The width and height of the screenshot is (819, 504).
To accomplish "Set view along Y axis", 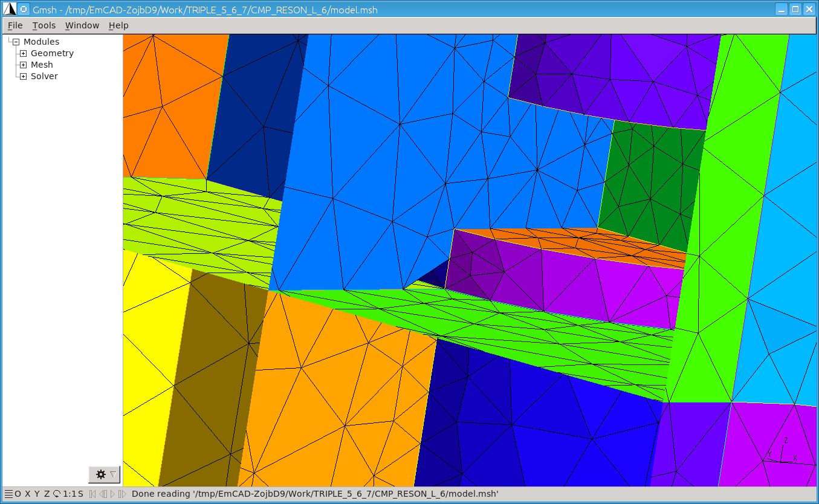I will [x=37, y=494].
